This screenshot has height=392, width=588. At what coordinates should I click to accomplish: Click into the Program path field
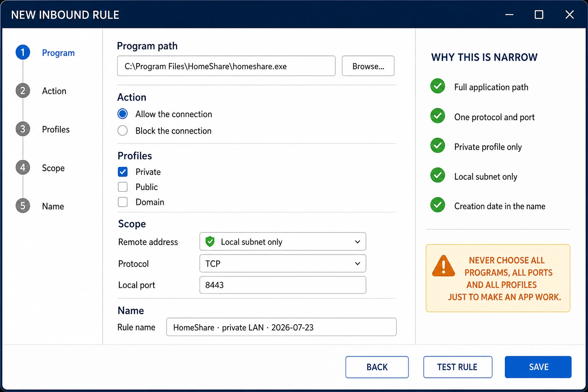(x=226, y=66)
